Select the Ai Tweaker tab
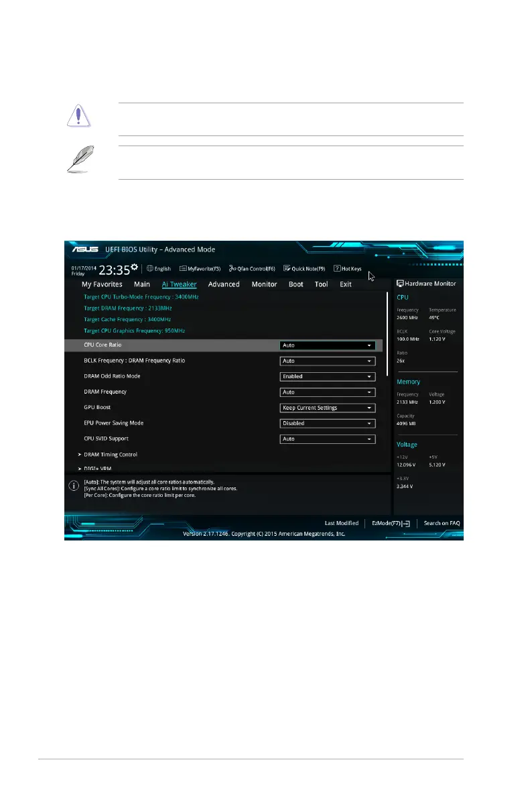The width and height of the screenshot is (532, 802). point(180,284)
